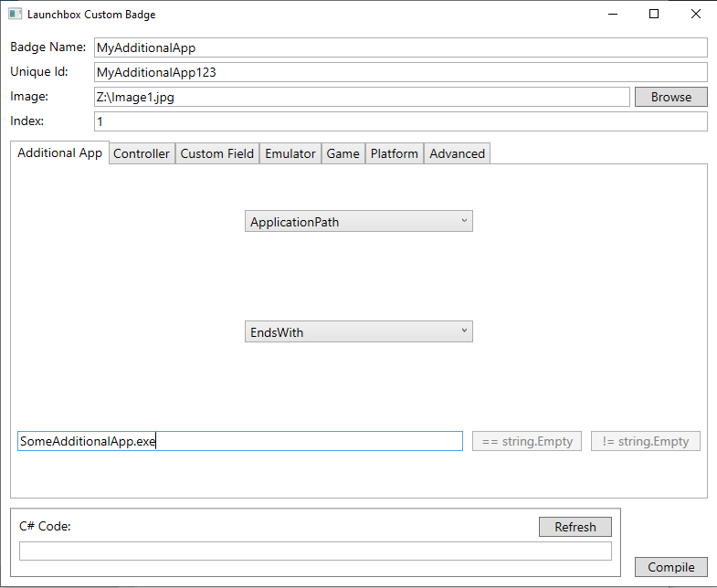Image resolution: width=717 pixels, height=588 pixels.
Task: Click the Image path input field
Action: (x=362, y=97)
